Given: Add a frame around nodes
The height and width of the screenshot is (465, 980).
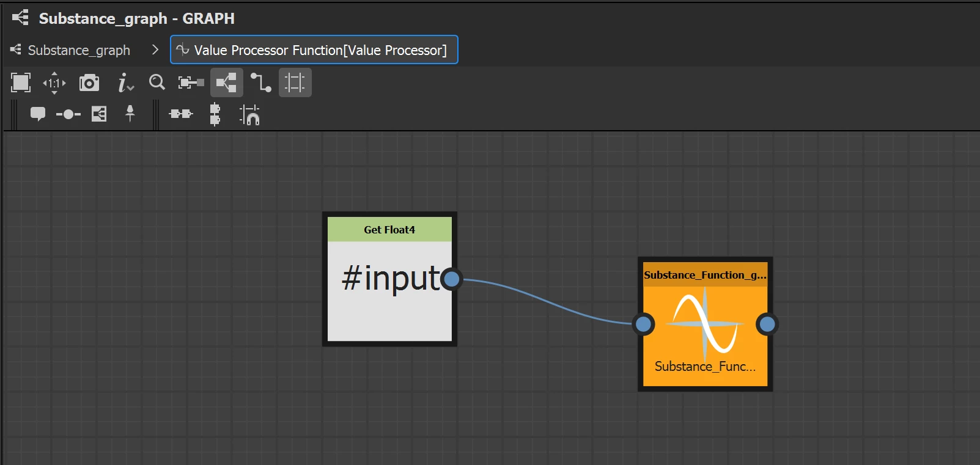Looking at the screenshot, I should tap(99, 114).
